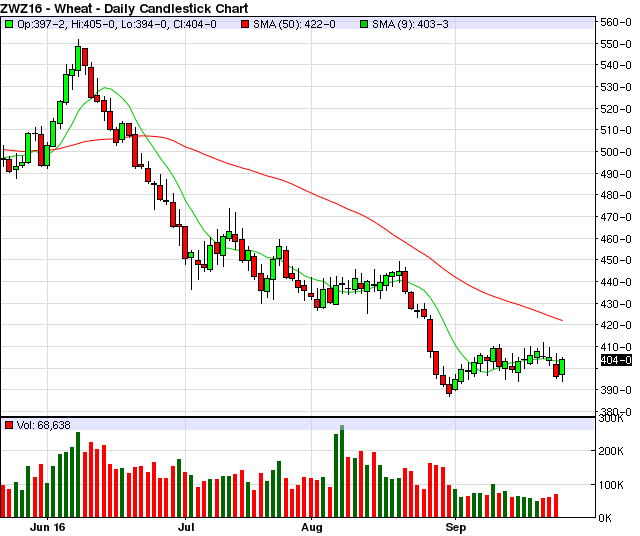The image size is (640, 536).
Task: Click the tallest green candle near 550 peak
Action: click(x=78, y=58)
